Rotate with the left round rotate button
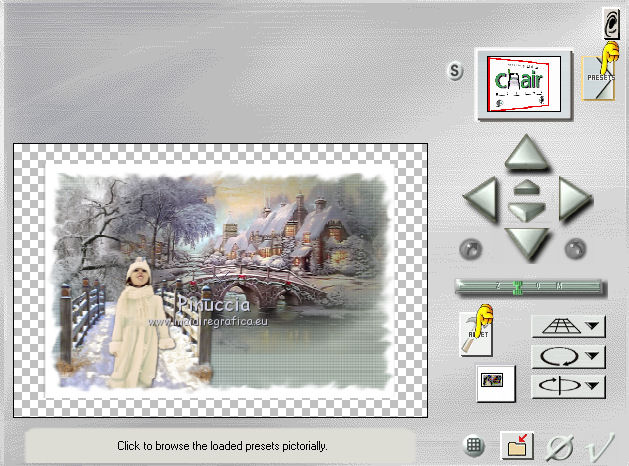629x466 pixels. pyautogui.click(x=471, y=249)
